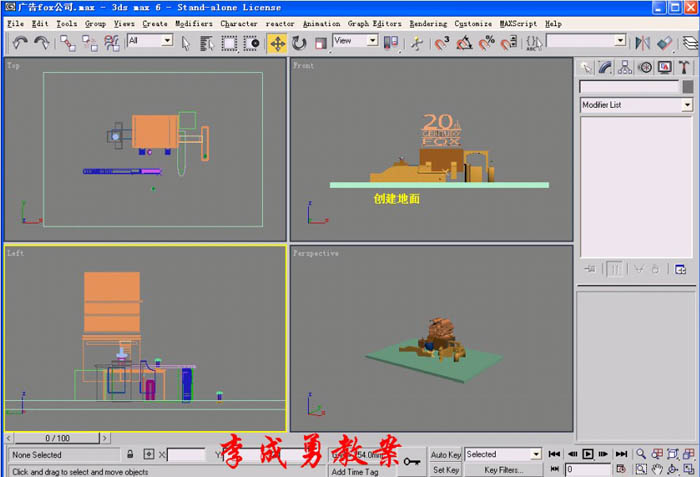Image resolution: width=700 pixels, height=477 pixels.
Task: Open Select by Name list icon
Action: pyautogui.click(x=207, y=43)
